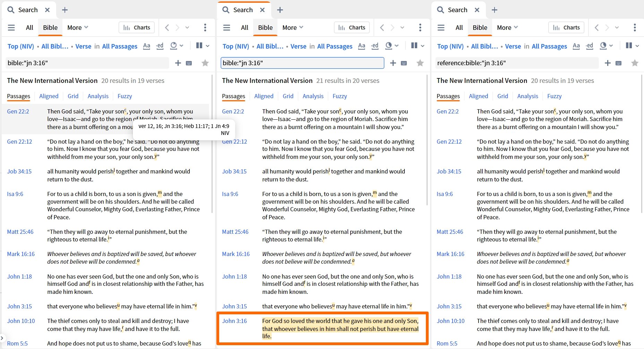This screenshot has height=349, width=644.
Task: Expand More dropdown in left panel
Action: [x=78, y=27]
